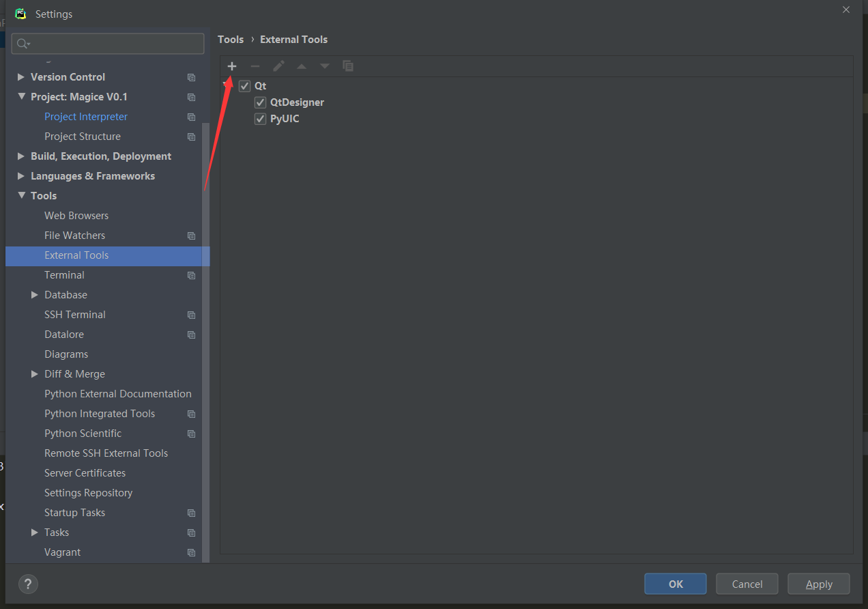Screen dimensions: 868x609
Task: Click the Move Up arrow icon
Action: coord(302,66)
